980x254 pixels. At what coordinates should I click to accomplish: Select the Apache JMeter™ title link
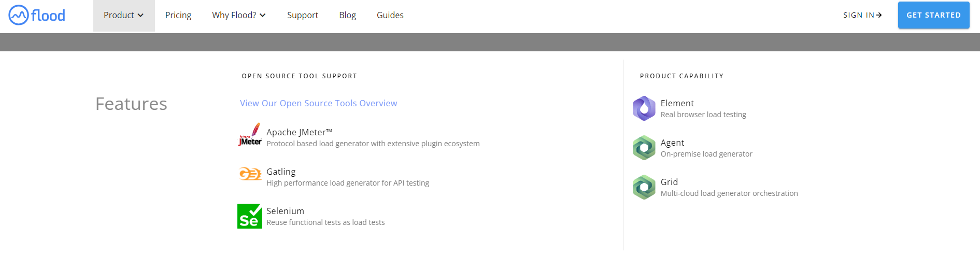coord(300,132)
